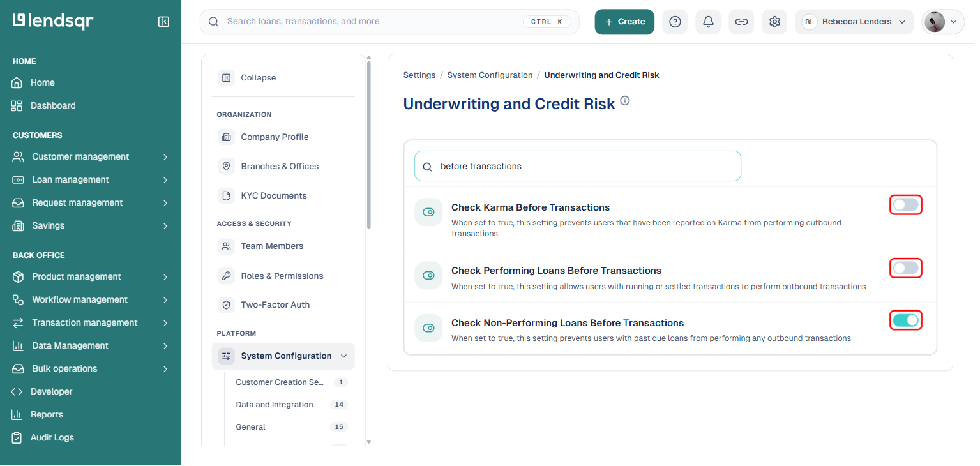Click the settings panel vertical scrollbar
The height and width of the screenshot is (466, 980).
(368, 145)
